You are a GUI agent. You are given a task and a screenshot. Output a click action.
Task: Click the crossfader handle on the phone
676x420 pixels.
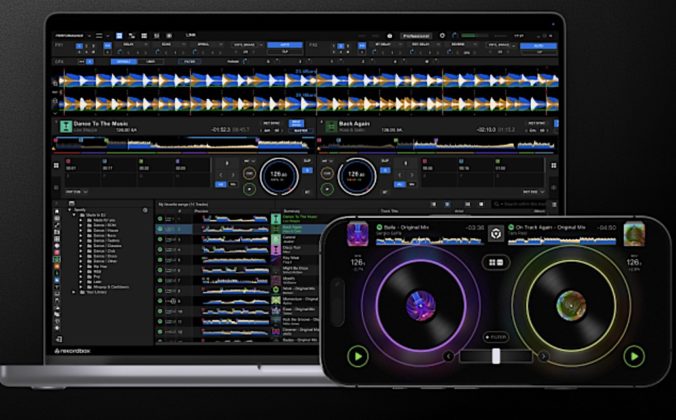coord(494,356)
